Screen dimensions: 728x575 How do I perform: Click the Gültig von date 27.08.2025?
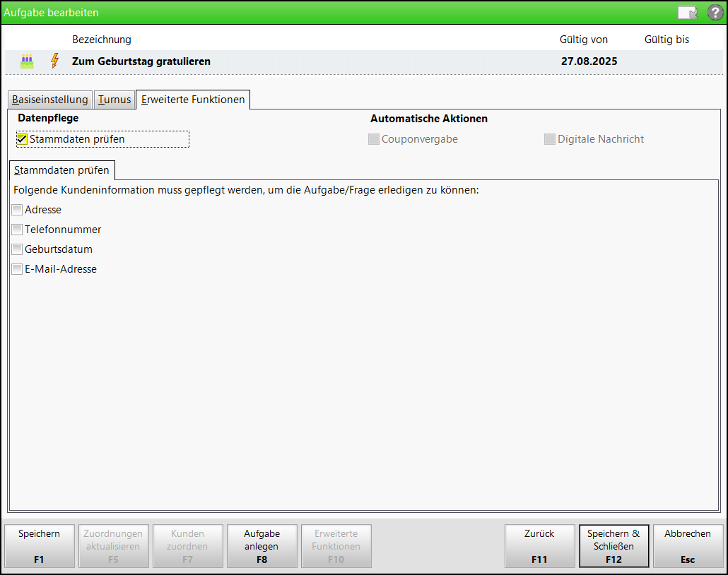tap(589, 61)
